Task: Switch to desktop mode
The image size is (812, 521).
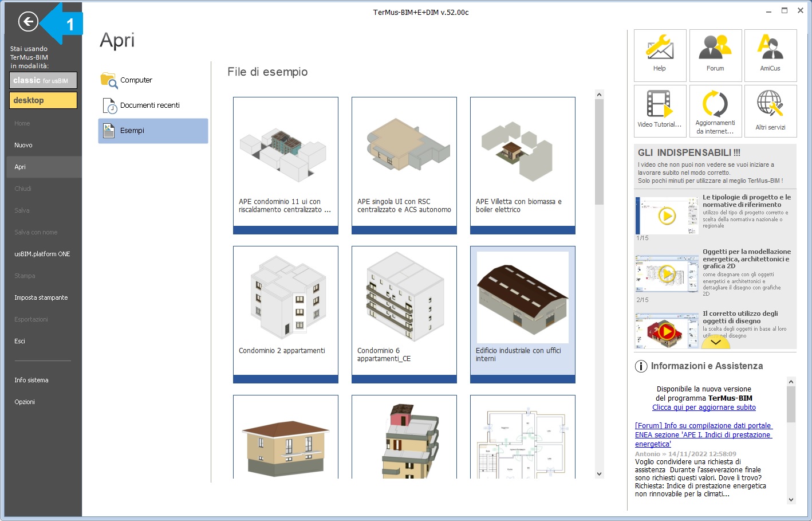Action: point(43,100)
